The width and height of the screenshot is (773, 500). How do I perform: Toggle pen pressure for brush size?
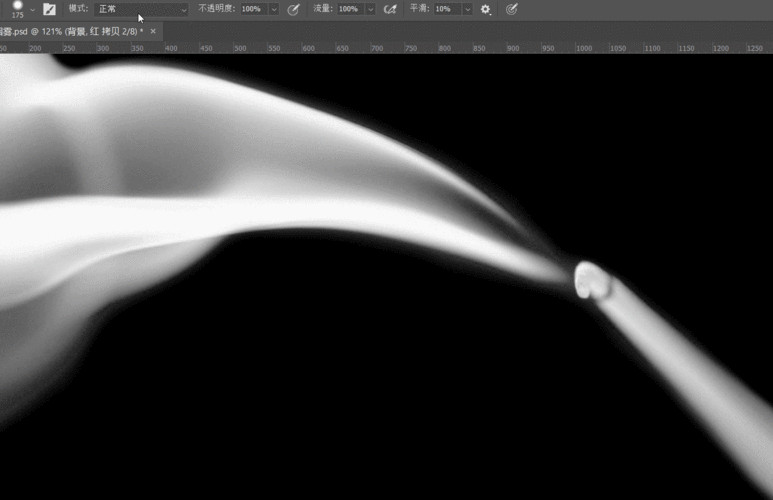coord(512,9)
